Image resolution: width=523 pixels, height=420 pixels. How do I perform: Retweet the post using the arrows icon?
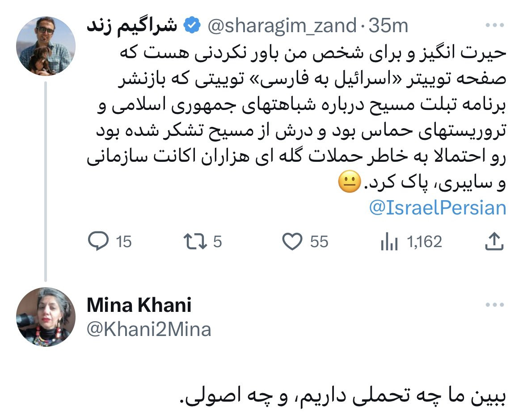195,241
